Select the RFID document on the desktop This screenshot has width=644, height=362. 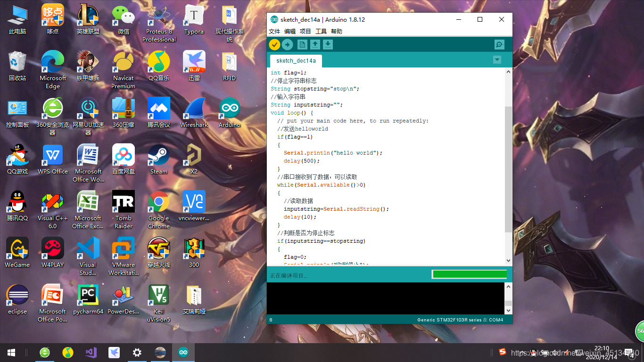coord(229,66)
